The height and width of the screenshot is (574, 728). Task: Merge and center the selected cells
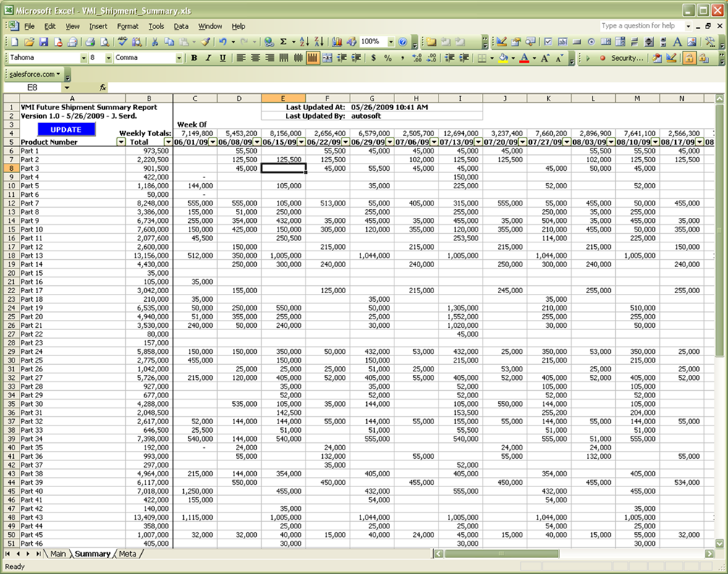click(x=327, y=58)
